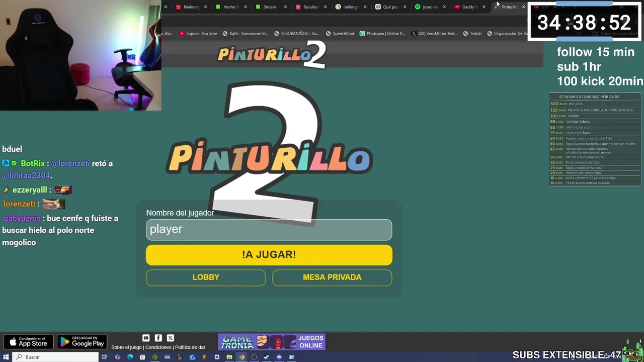The width and height of the screenshot is (644, 362).
Task: Open the App Store download badge
Action: click(x=29, y=342)
